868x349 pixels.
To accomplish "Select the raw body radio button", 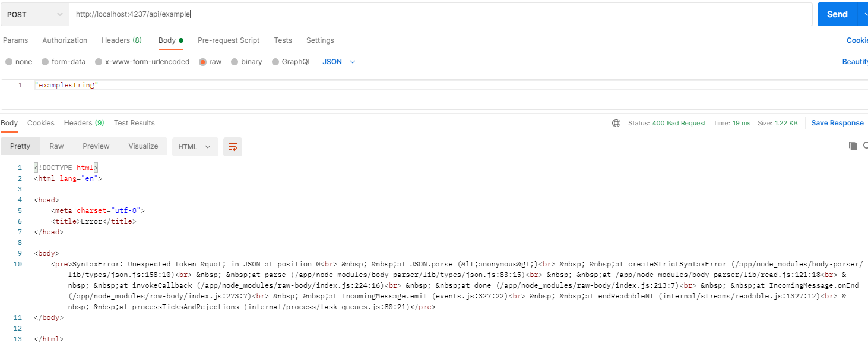I will [203, 62].
